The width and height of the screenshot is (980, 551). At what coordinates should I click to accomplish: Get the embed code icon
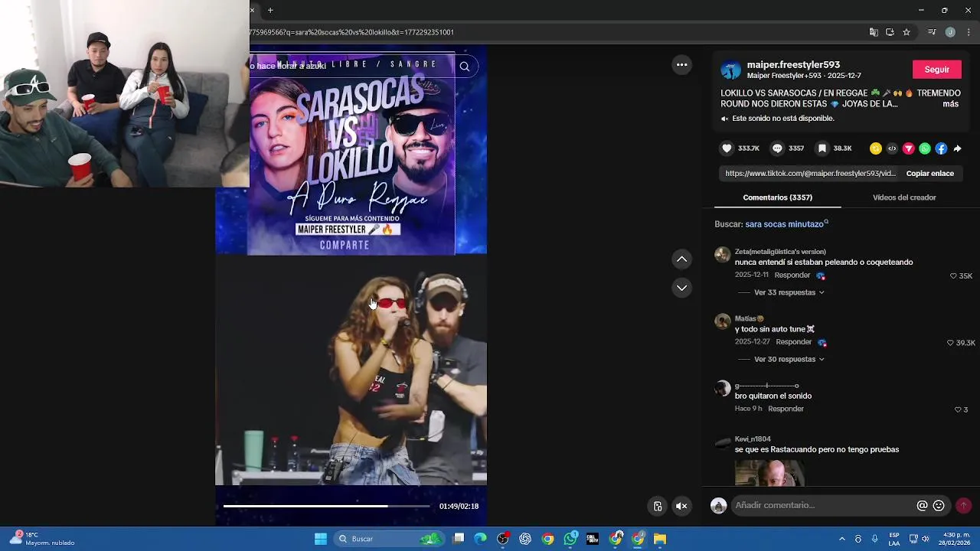(x=892, y=148)
